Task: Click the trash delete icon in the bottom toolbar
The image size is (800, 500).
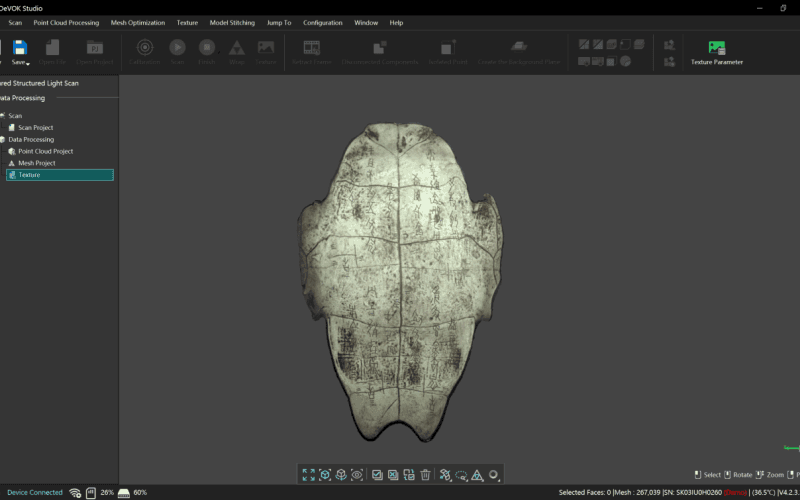Action: (x=425, y=475)
